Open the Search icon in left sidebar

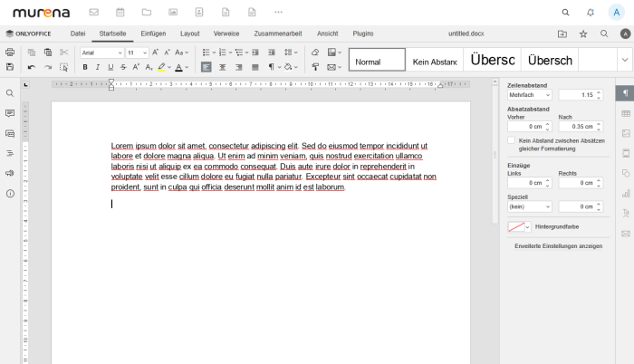click(10, 93)
